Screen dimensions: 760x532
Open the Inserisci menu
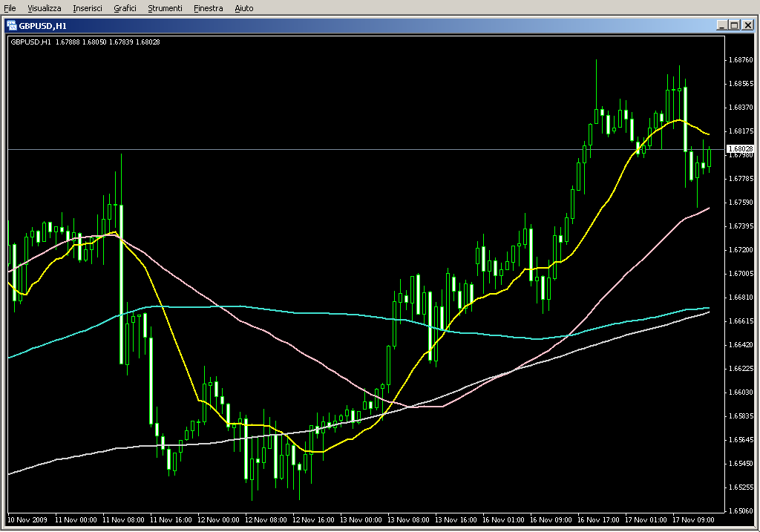[x=88, y=8]
